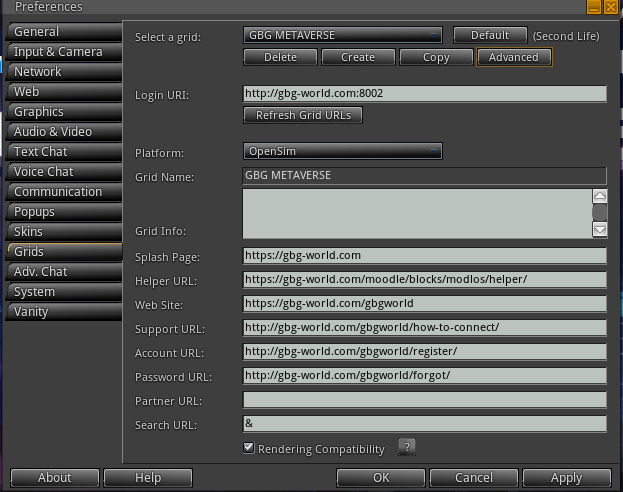Click the Rendering Compatibility help question mark icon

coord(406,448)
